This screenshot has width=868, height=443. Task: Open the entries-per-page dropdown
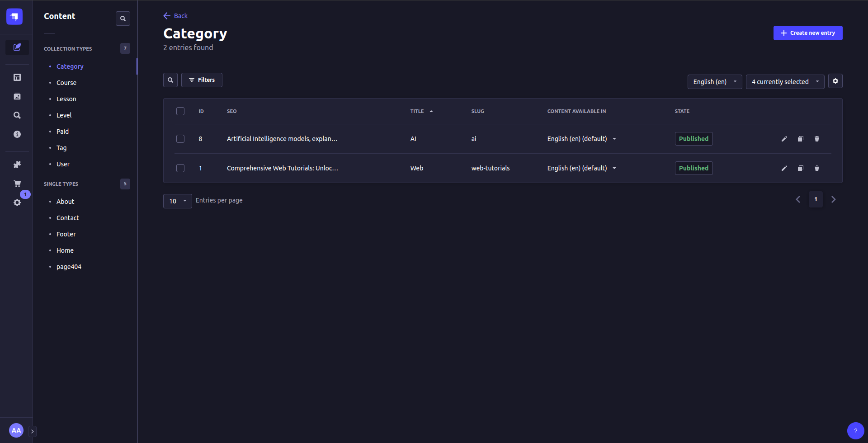177,201
